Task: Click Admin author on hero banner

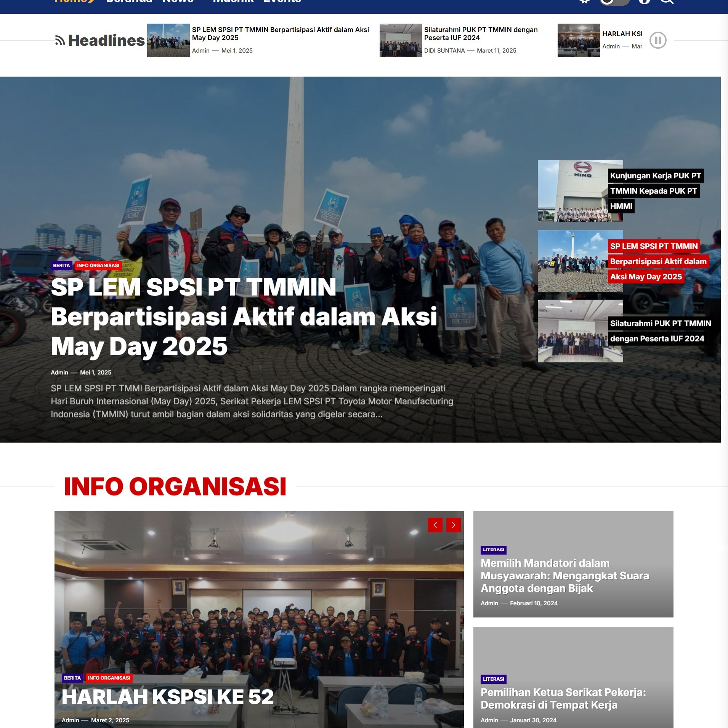Action: click(x=59, y=372)
